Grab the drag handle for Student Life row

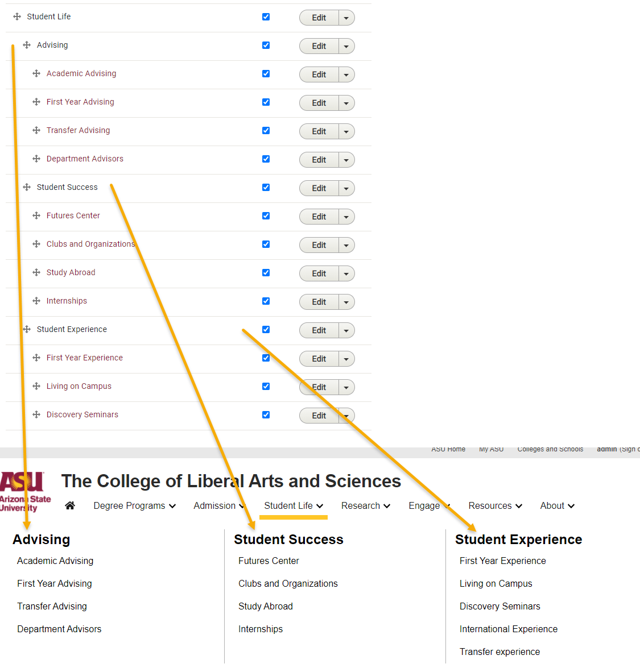(17, 16)
